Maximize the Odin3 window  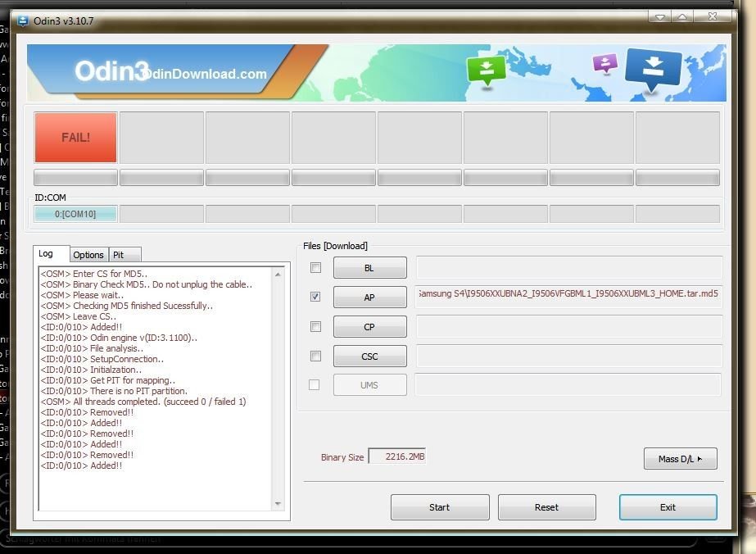click(x=682, y=17)
